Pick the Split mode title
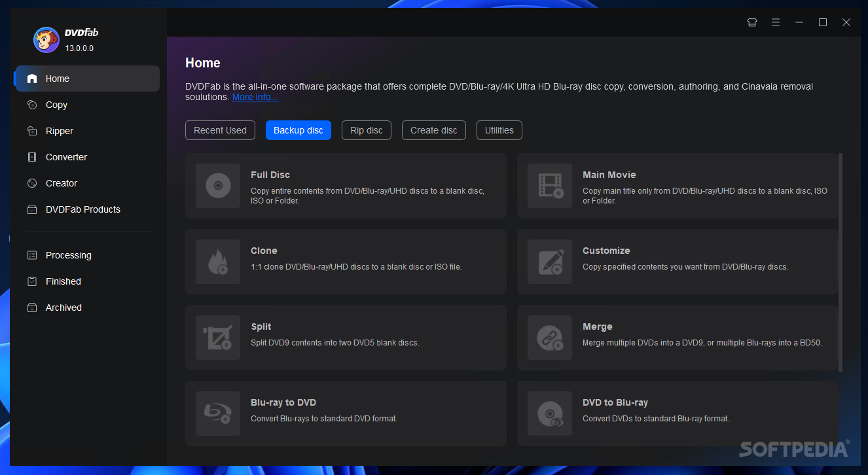The height and width of the screenshot is (475, 868). [261, 326]
